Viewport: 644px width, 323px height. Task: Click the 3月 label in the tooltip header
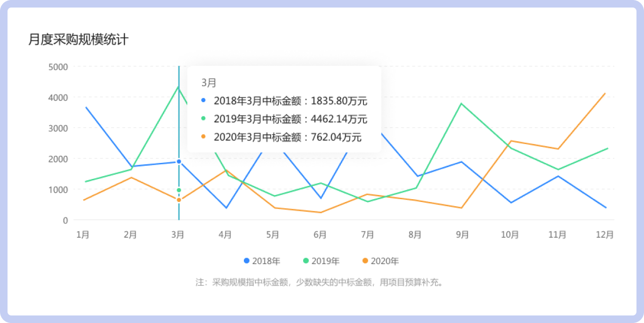pyautogui.click(x=208, y=82)
